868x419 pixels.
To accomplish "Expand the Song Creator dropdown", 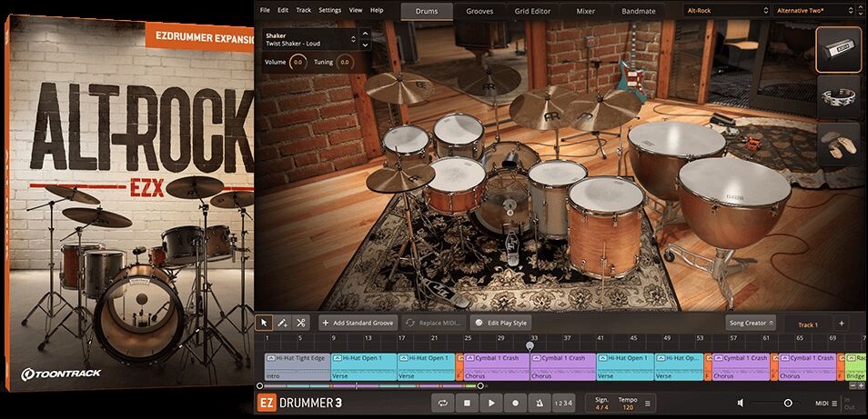I will tap(751, 323).
